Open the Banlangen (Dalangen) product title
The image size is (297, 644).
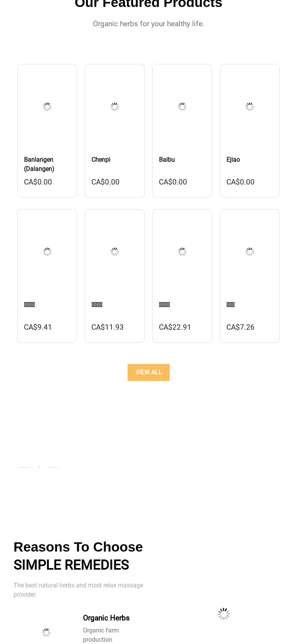pyautogui.click(x=39, y=164)
